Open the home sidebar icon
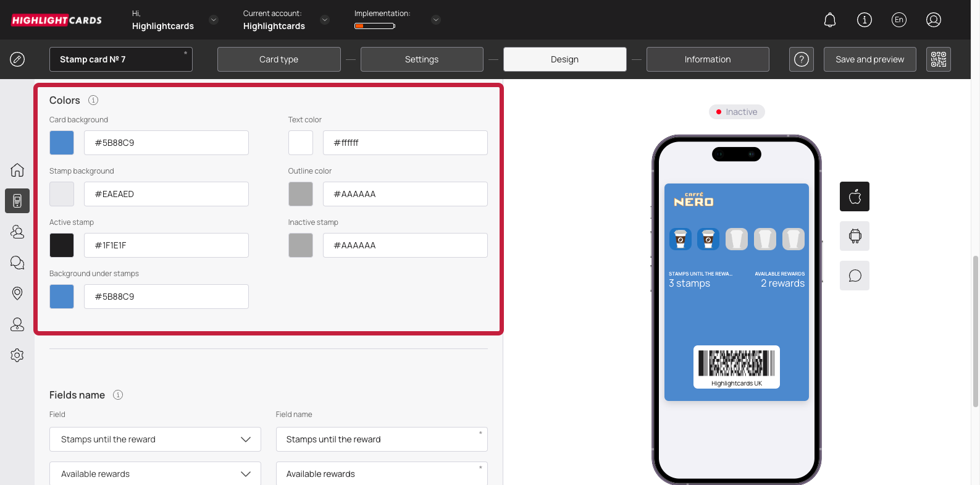 (17, 170)
